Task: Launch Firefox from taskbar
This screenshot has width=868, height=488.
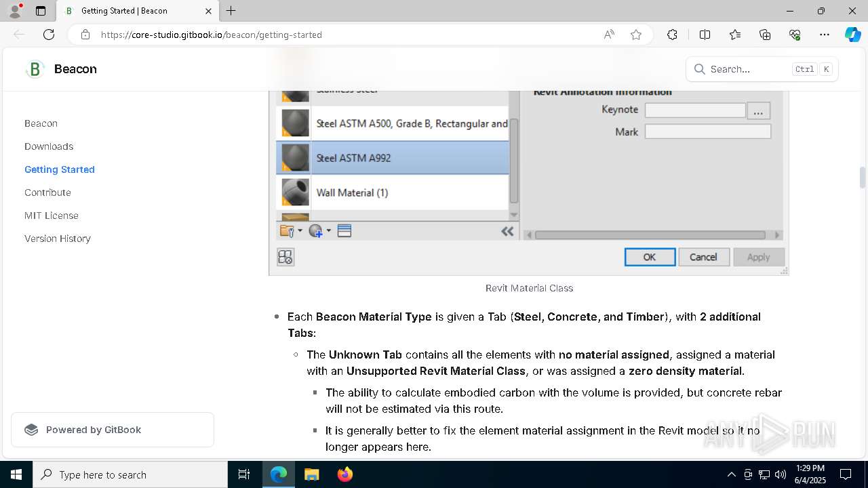Action: point(344,474)
